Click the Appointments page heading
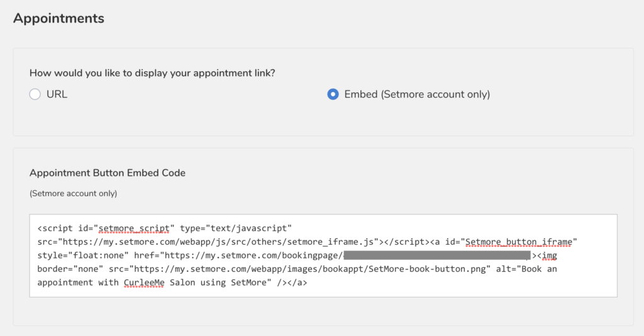This screenshot has width=644, height=336. (x=58, y=18)
